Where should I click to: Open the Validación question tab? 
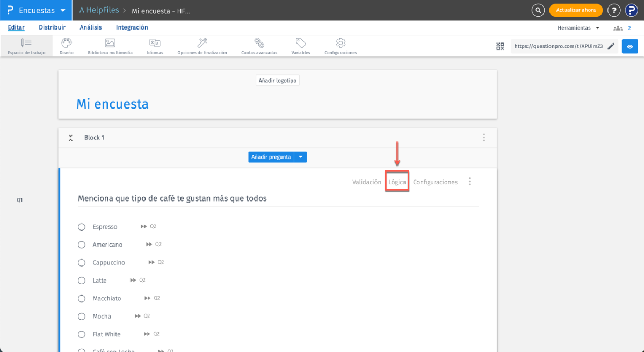[x=367, y=182]
